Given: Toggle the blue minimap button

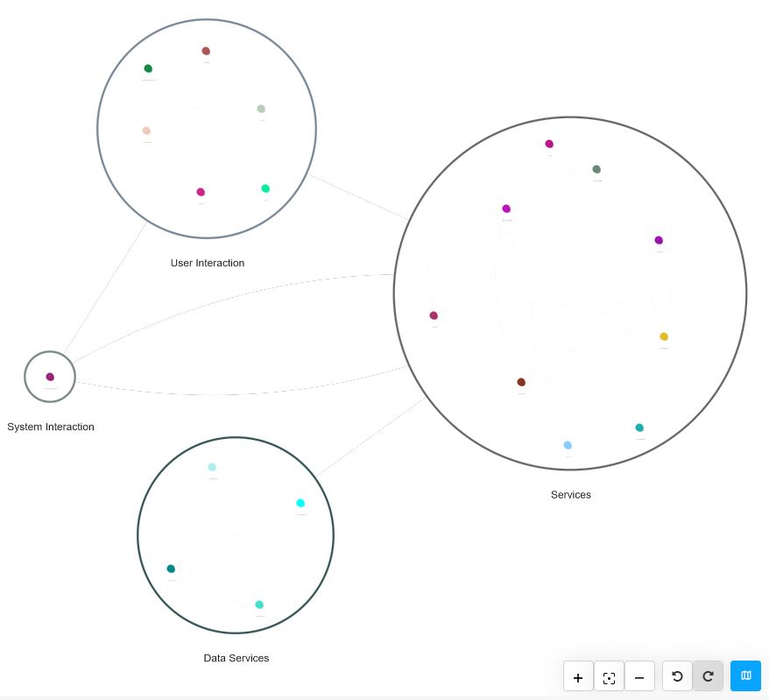Looking at the screenshot, I should (745, 675).
